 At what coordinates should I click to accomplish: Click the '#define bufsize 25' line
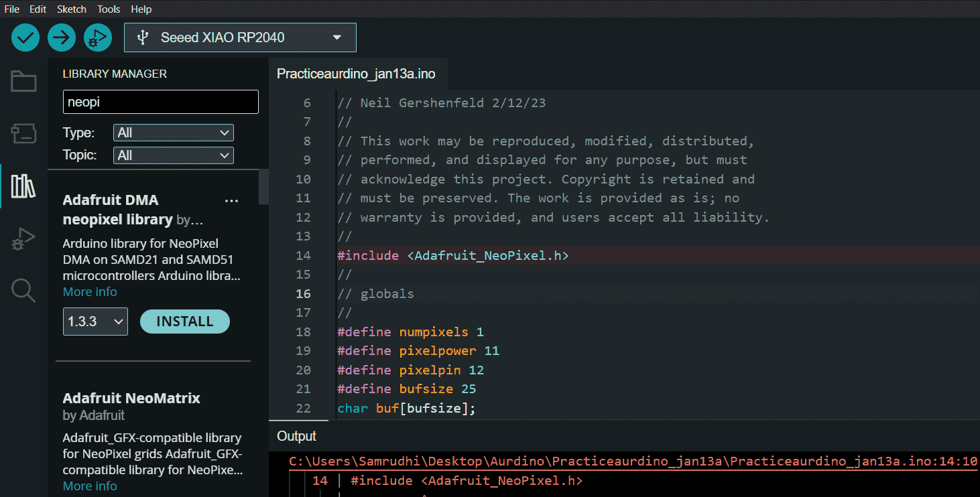407,388
